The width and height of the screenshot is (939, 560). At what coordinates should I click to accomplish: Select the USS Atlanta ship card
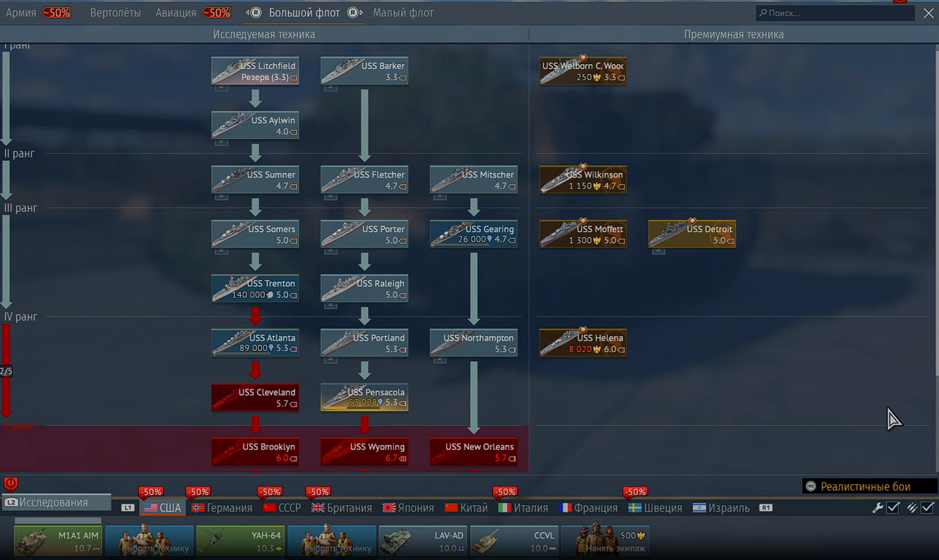255,342
